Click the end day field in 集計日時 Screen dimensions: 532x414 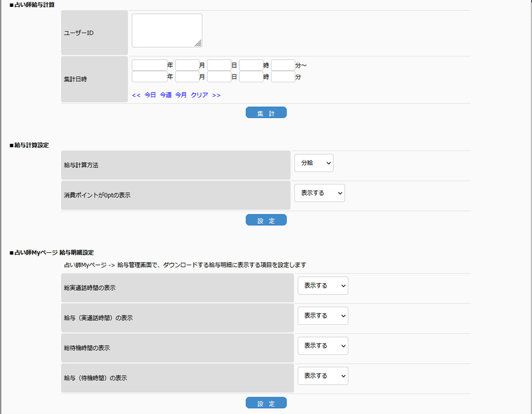pyautogui.click(x=219, y=77)
